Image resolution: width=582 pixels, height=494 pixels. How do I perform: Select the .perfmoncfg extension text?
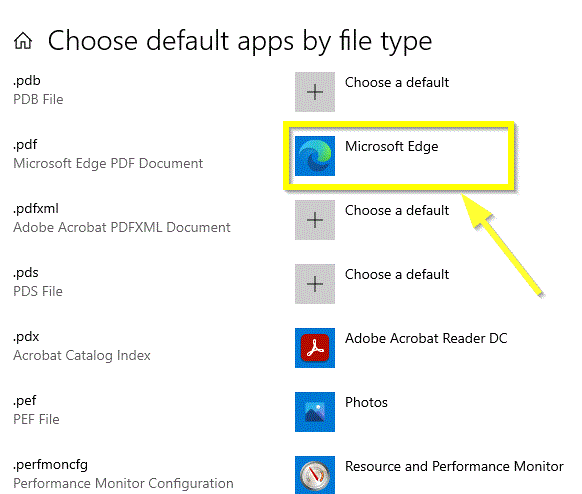(50, 465)
